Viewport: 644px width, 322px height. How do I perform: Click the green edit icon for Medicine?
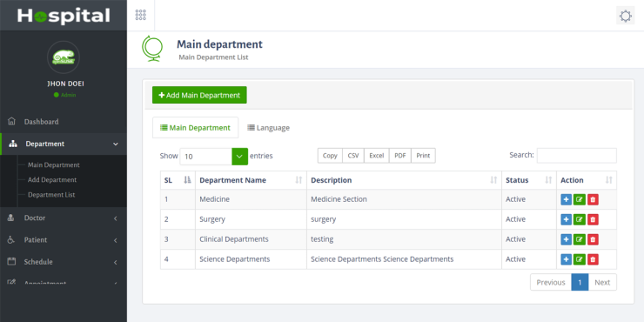click(x=580, y=199)
